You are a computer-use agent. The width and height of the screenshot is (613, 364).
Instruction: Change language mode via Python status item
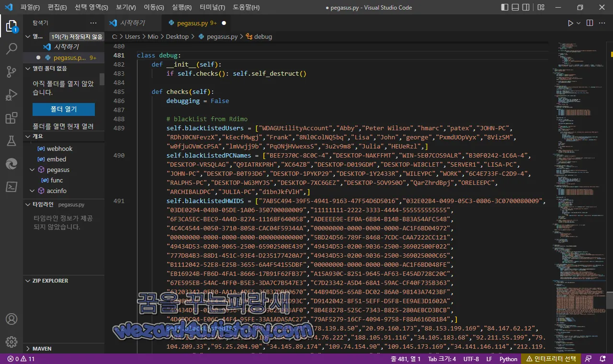click(x=509, y=359)
